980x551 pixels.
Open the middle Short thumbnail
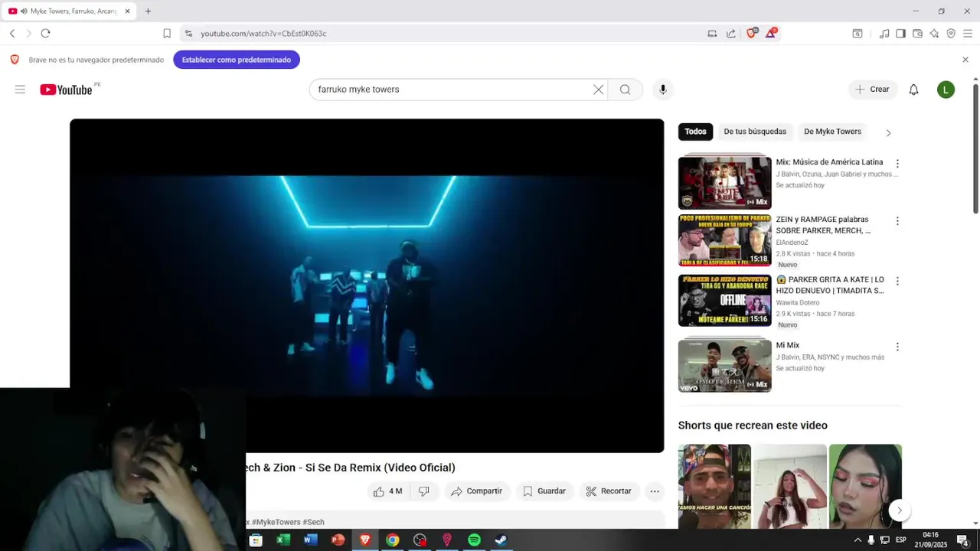[789, 486]
